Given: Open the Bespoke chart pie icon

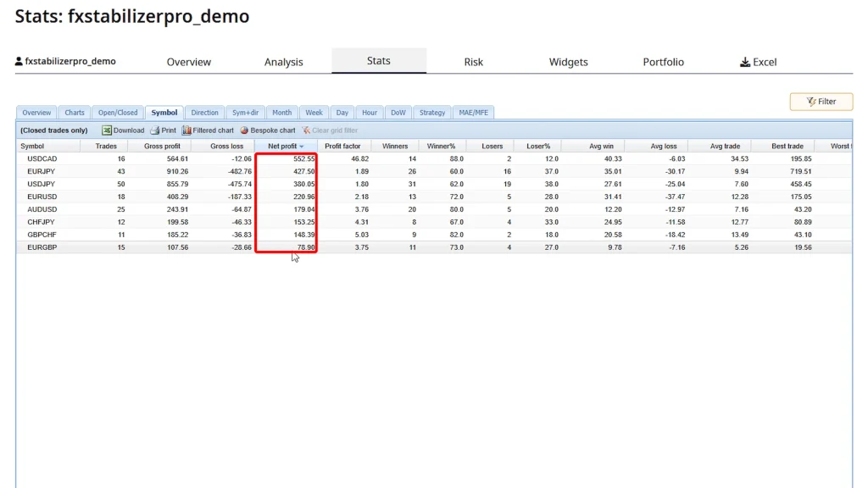Looking at the screenshot, I should click(x=244, y=130).
